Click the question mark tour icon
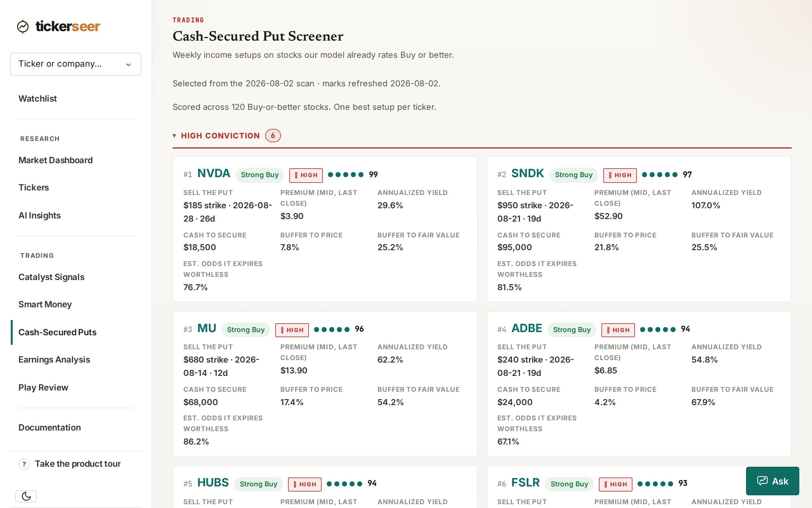The width and height of the screenshot is (812, 508). (x=24, y=464)
